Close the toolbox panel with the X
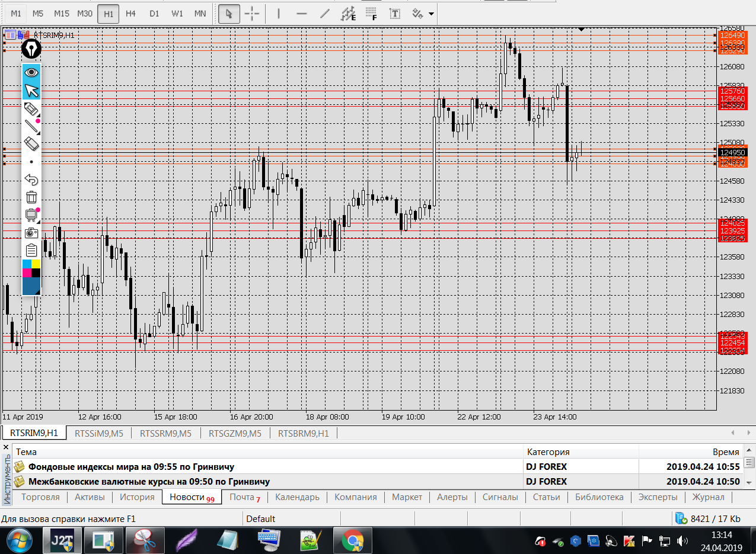 pos(6,448)
